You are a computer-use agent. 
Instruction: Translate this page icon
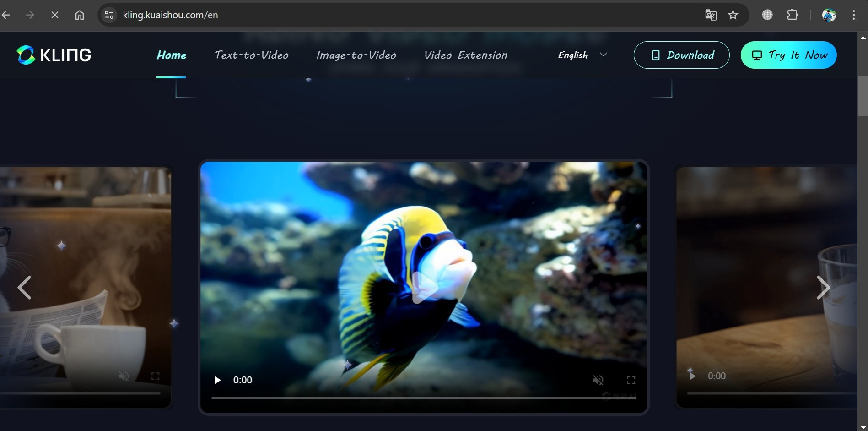711,15
